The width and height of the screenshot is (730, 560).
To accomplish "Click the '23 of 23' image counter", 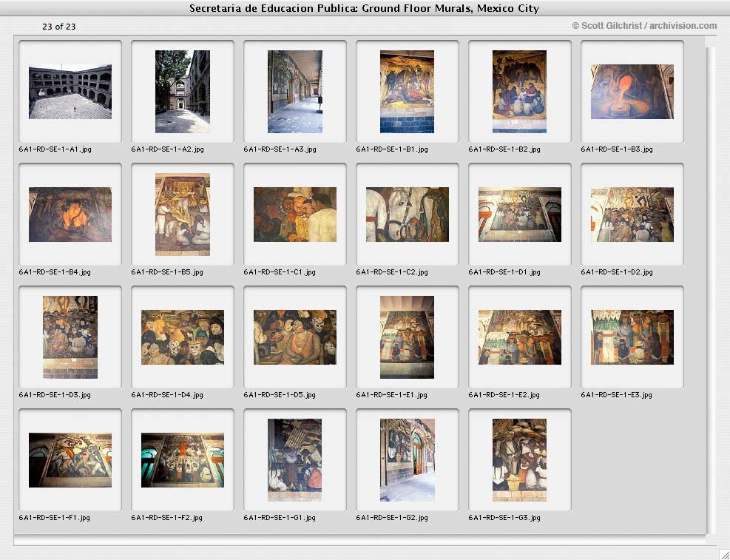I will point(58,27).
